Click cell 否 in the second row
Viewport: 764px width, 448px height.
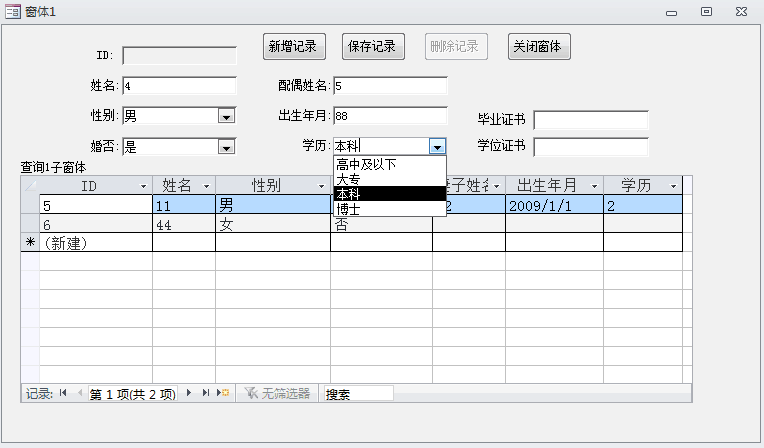pyautogui.click(x=381, y=225)
